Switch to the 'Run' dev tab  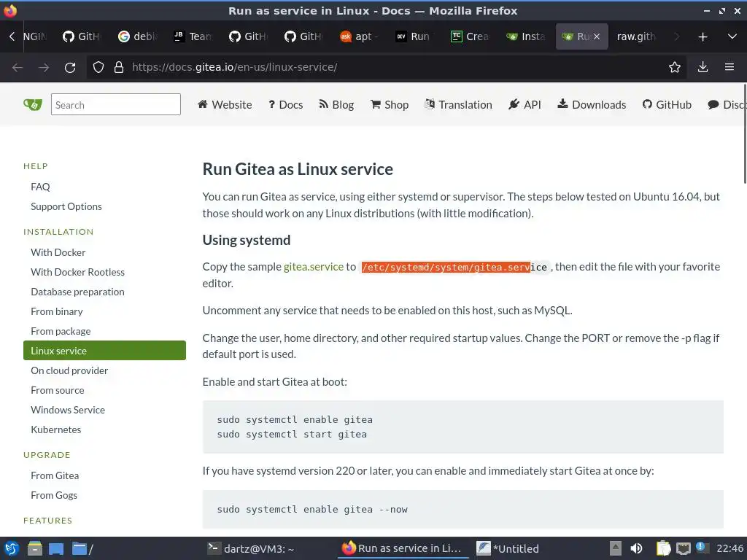(414, 36)
